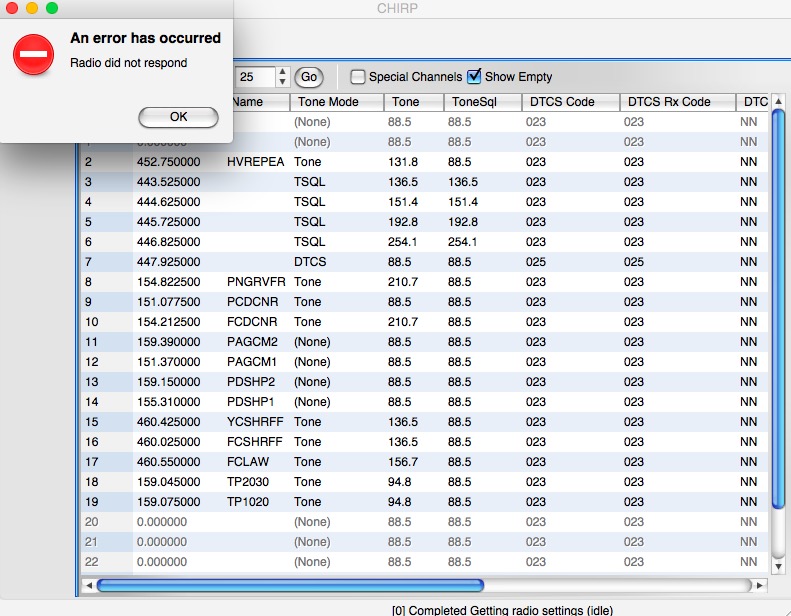Select frequency cell 159.390000
The width and height of the screenshot is (791, 616).
tap(168, 342)
